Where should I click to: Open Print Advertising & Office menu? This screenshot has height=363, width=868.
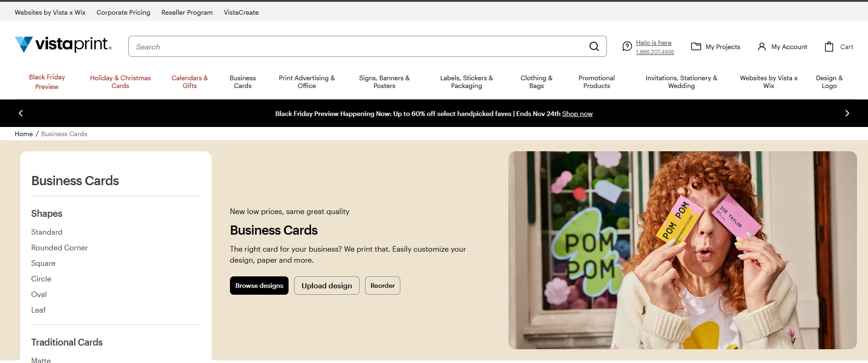coord(307,82)
